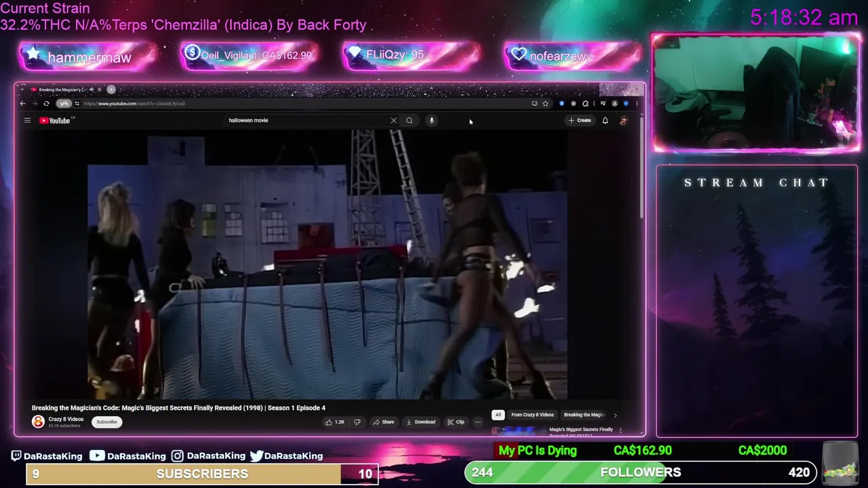
Task: Click the YouTube DaRastaKing handle
Action: click(127, 455)
